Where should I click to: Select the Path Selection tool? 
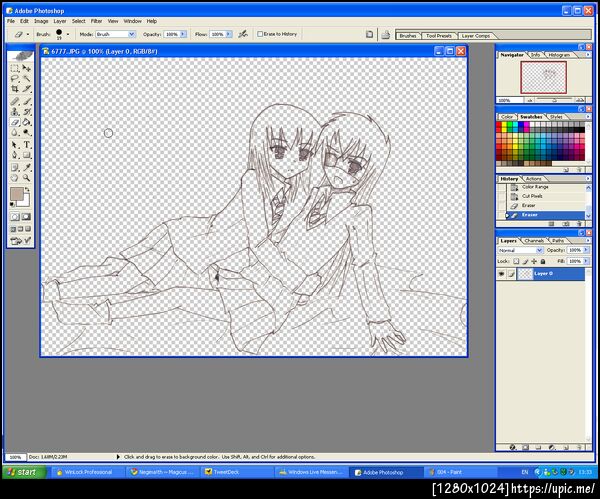point(15,145)
